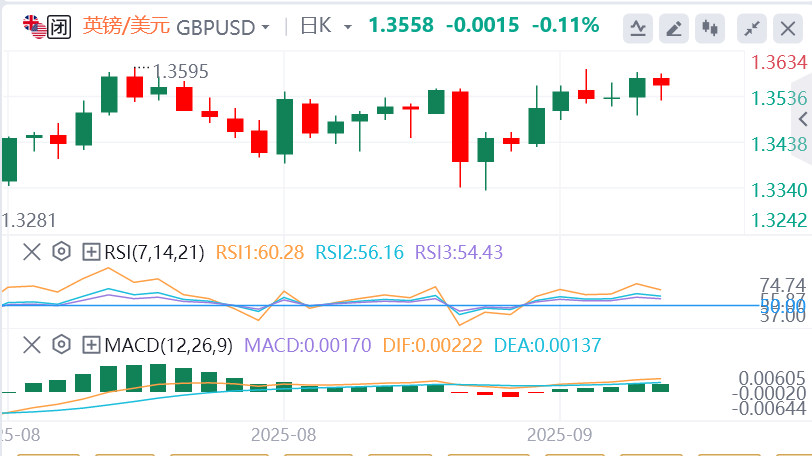
Task: Click the UK/US flag pair icon
Action: tap(33, 26)
